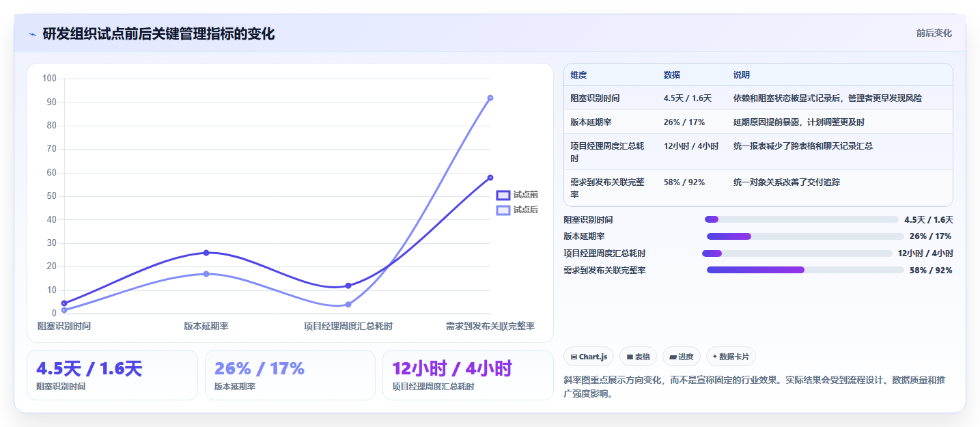Click the 试点后 point at 版本延期率
The height and width of the screenshot is (427, 980).
(x=206, y=274)
